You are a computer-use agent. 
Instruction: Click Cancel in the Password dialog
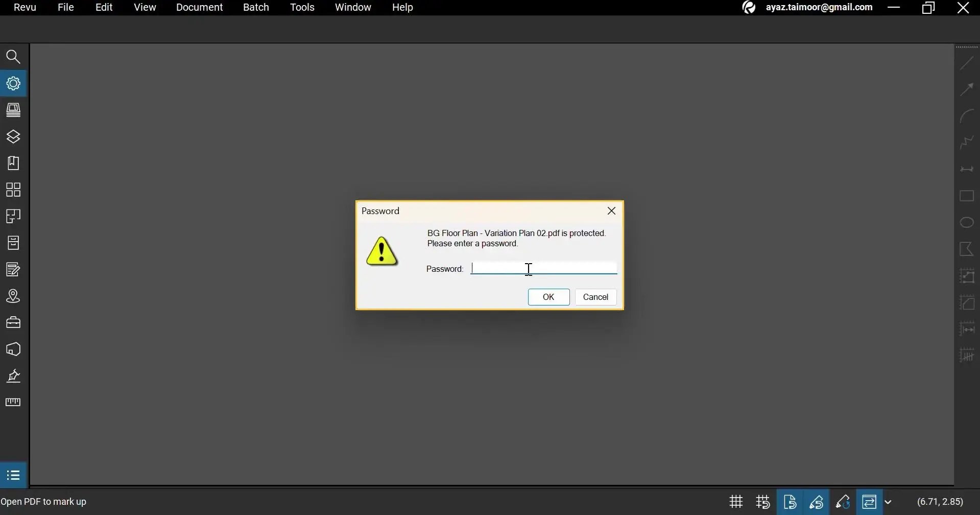click(x=595, y=297)
